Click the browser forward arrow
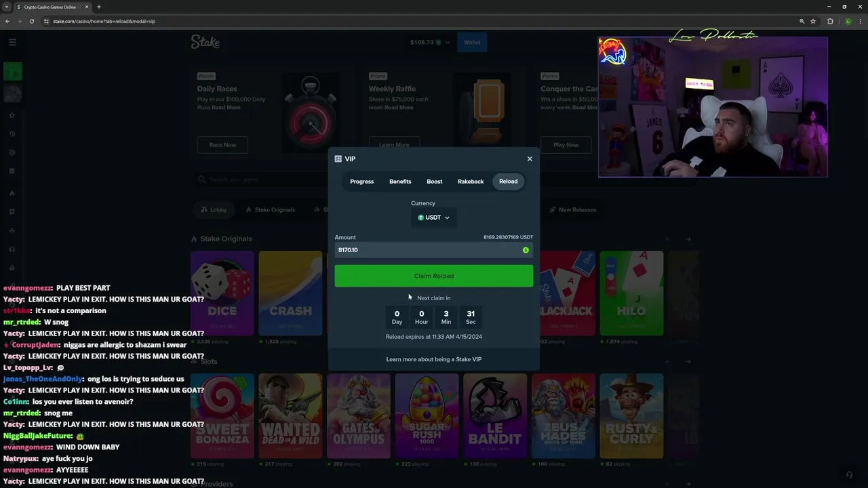The height and width of the screenshot is (488, 868). 20,21
